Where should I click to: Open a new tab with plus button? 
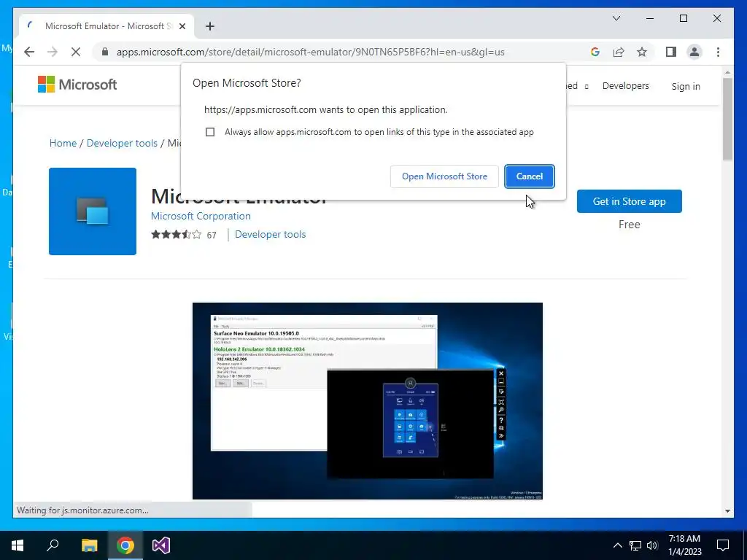(210, 26)
